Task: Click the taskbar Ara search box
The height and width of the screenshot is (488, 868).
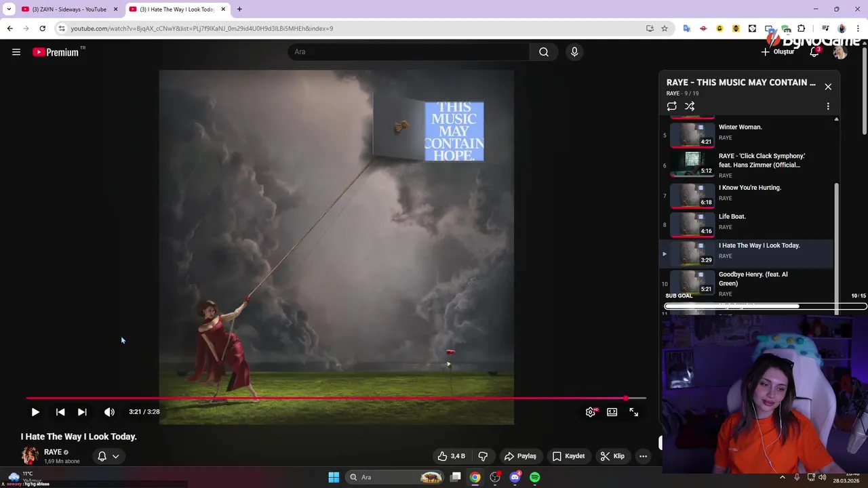Action: coord(395,477)
